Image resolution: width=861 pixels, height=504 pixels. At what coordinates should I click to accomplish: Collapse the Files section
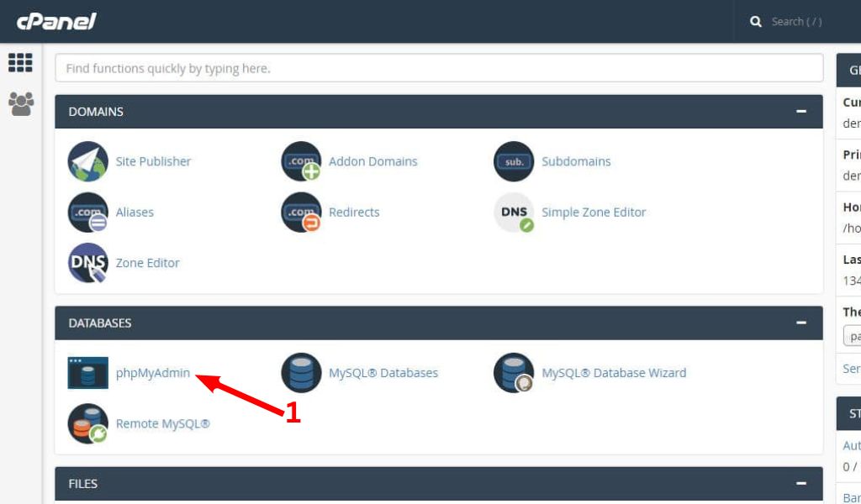[x=801, y=484]
